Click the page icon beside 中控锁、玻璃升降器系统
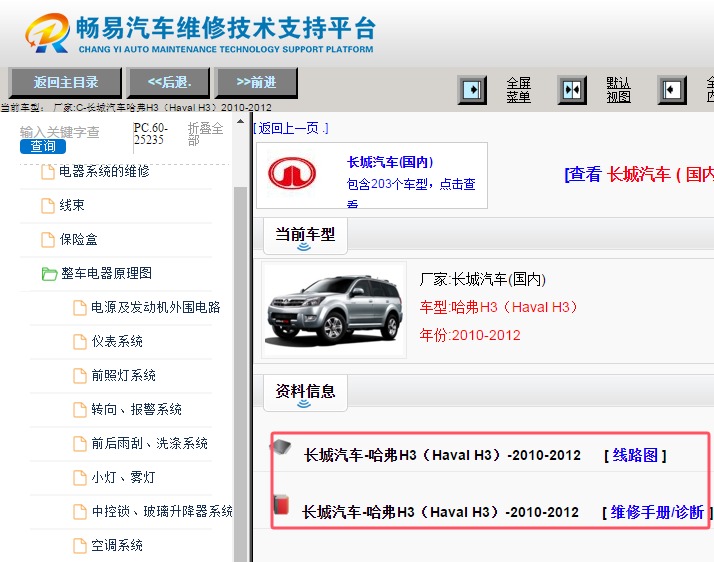Screen dimensions: 714x562 click(x=80, y=512)
